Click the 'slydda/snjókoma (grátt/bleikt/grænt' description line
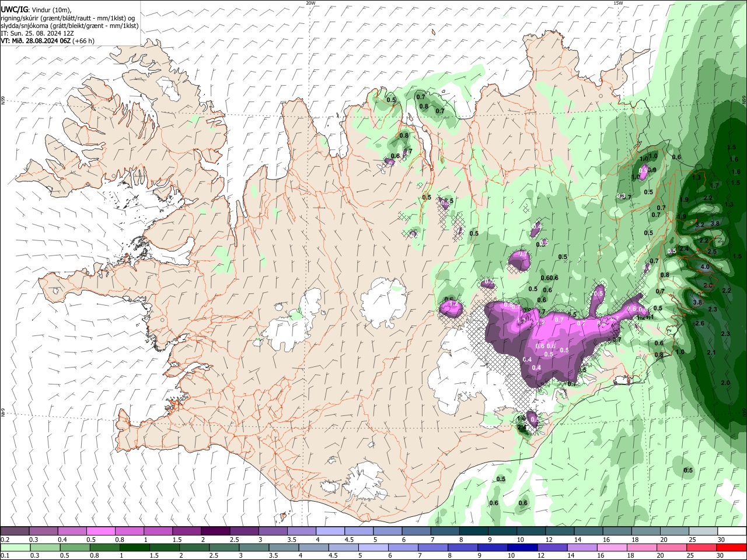747x560 pixels. tap(69, 26)
